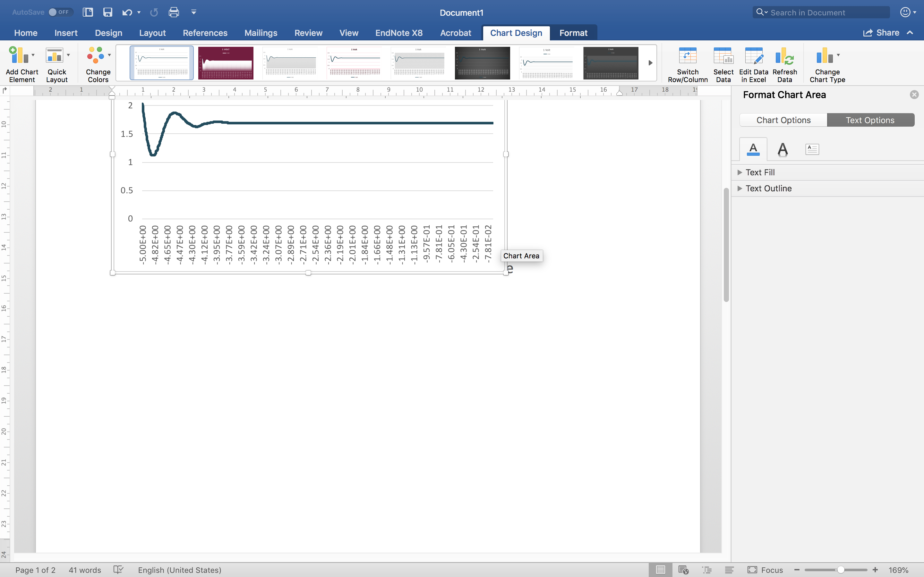924x577 pixels.
Task: Open Select Data dialog
Action: [x=723, y=56]
